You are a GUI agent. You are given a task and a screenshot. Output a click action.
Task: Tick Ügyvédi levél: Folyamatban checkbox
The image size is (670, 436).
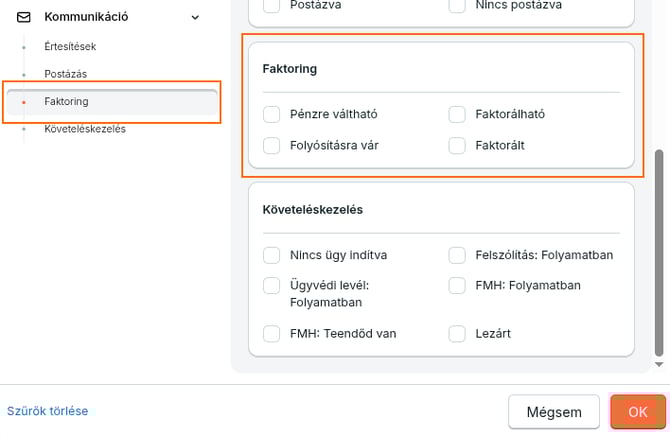click(271, 286)
